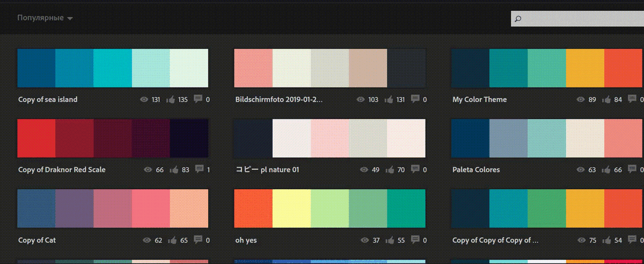Pick the tan beige swatch in Bildschirmfoto 2019-01-2...
The image size is (644, 264).
point(368,68)
